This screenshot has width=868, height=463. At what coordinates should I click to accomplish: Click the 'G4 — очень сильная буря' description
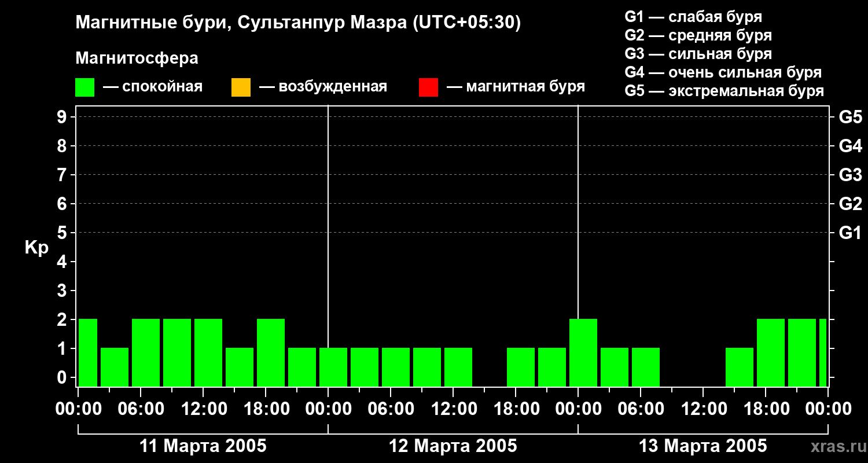point(723,72)
